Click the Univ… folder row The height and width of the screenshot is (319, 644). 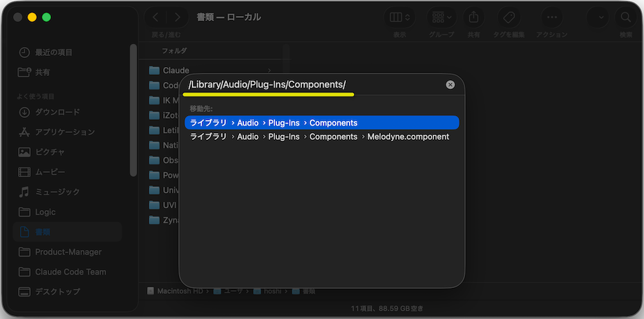(164, 190)
